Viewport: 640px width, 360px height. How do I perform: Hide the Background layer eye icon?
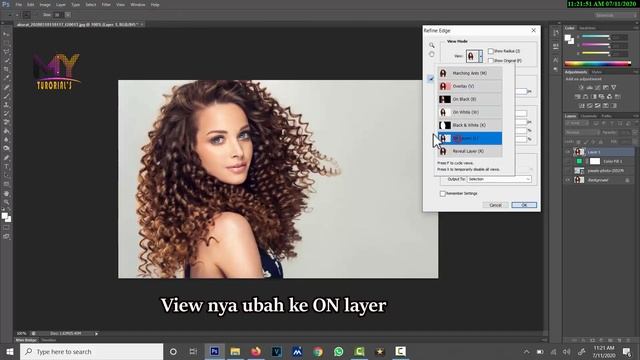coord(568,180)
